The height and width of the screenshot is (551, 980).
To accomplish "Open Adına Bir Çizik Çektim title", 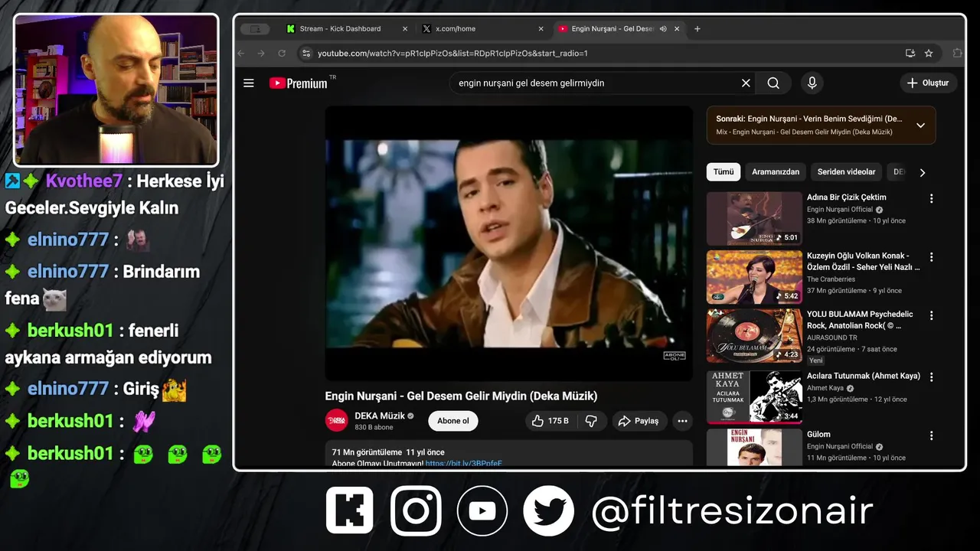I will coord(846,197).
